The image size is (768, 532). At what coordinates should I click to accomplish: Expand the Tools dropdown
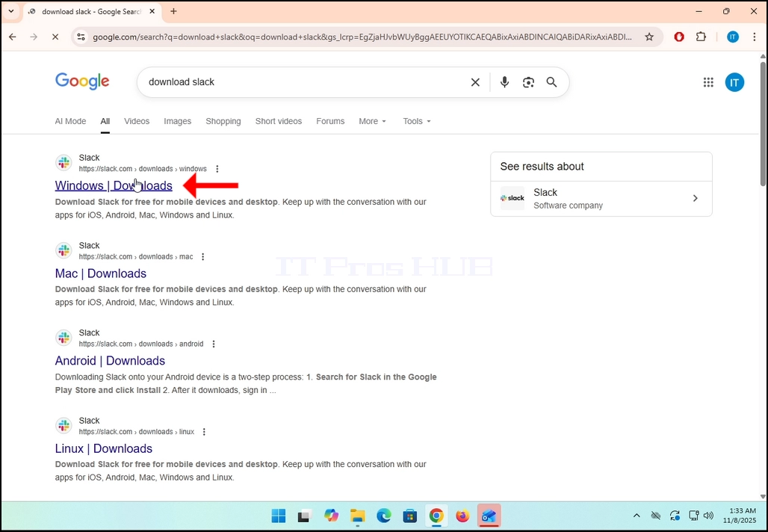pos(417,121)
